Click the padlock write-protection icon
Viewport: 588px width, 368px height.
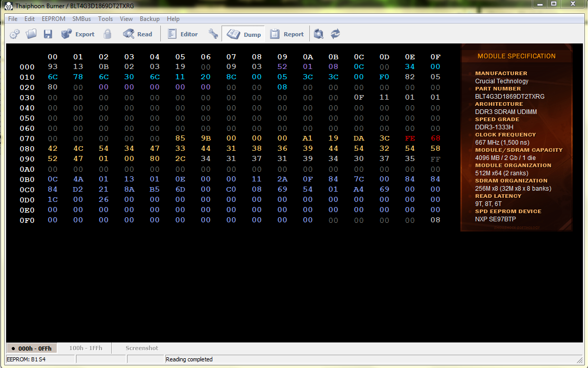click(x=108, y=34)
